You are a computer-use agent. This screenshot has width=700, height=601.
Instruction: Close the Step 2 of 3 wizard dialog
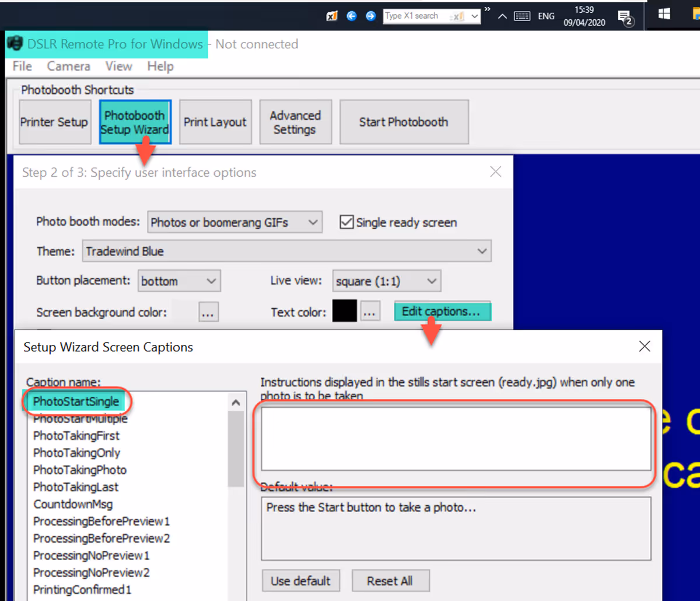pyautogui.click(x=495, y=172)
